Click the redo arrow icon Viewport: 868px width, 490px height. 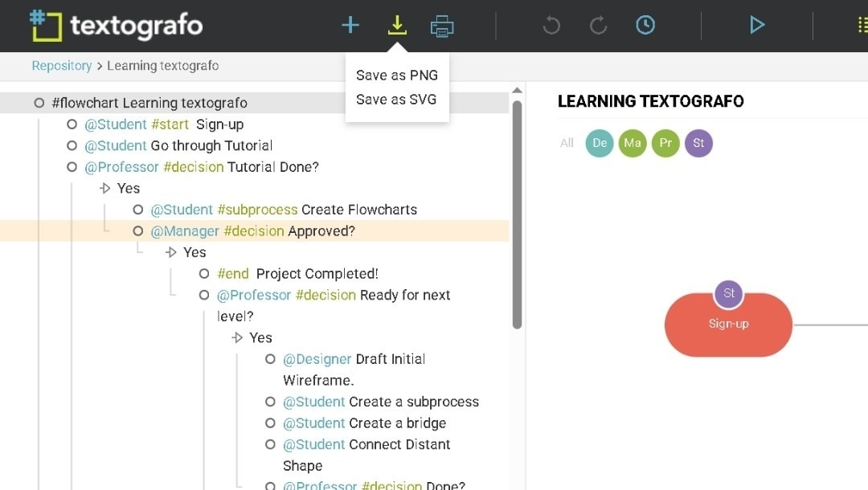coord(598,25)
